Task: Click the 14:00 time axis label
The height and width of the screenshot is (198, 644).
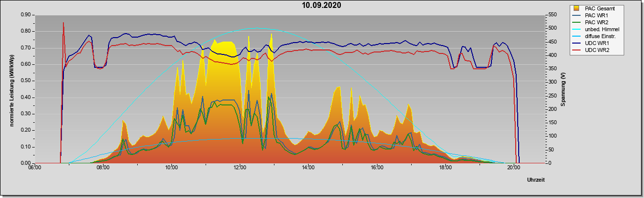Action: (308, 167)
